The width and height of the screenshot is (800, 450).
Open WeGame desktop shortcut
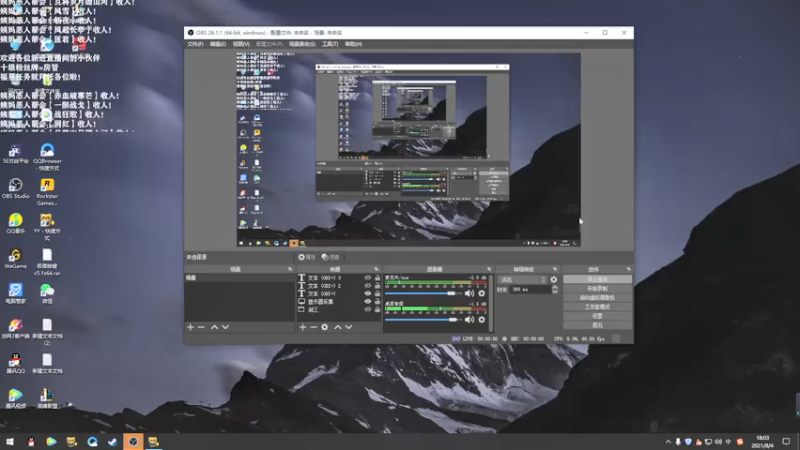pyautogui.click(x=15, y=259)
